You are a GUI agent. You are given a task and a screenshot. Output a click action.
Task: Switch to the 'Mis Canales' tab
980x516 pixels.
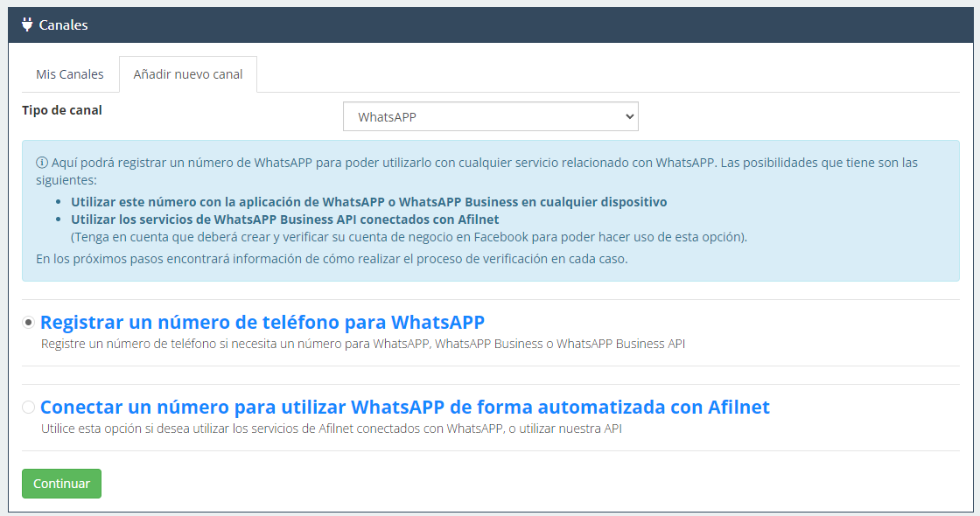click(70, 74)
